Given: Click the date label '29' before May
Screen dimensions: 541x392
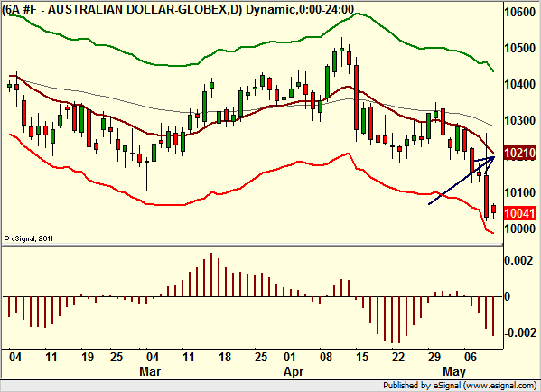Looking at the screenshot, I should pyautogui.click(x=434, y=357).
